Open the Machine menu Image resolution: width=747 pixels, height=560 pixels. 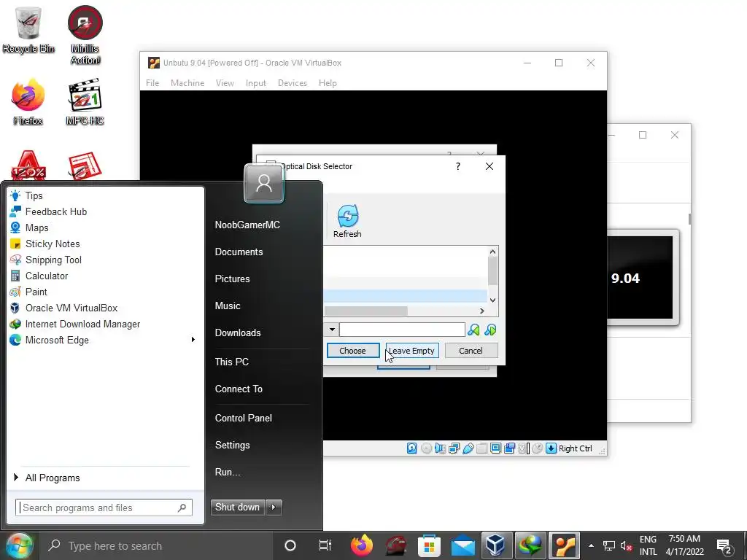coord(187,83)
